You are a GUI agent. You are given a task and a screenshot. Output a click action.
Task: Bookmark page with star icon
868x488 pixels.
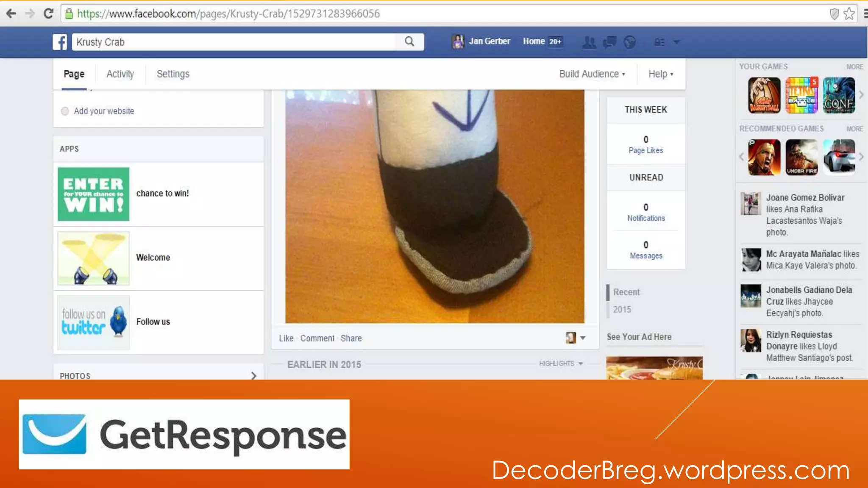[849, 14]
